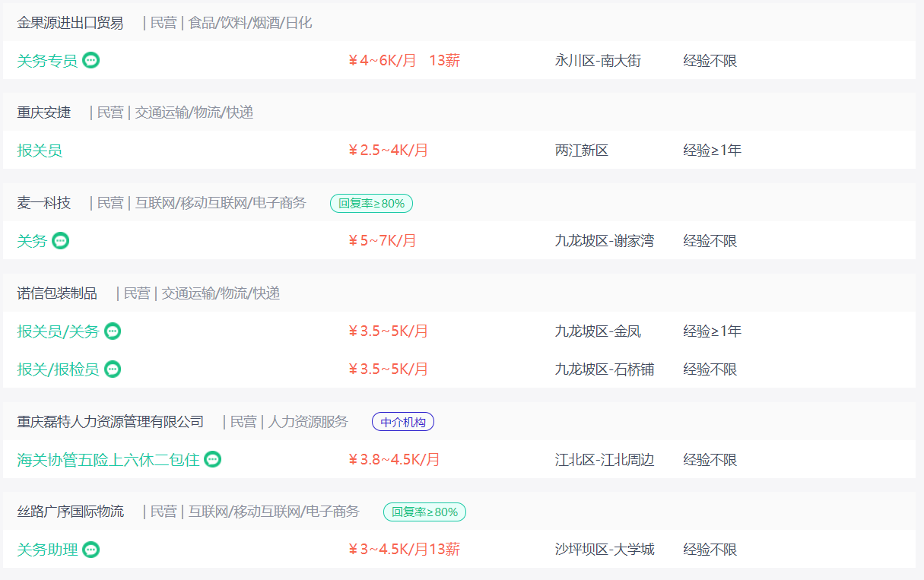
Task: Open company 诺信包装制品 profile
Action: (57, 293)
